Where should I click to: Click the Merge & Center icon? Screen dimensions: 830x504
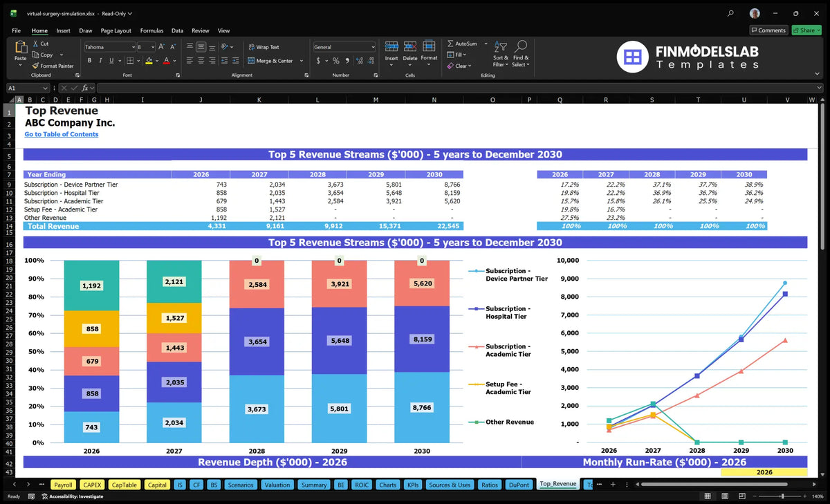pos(251,61)
